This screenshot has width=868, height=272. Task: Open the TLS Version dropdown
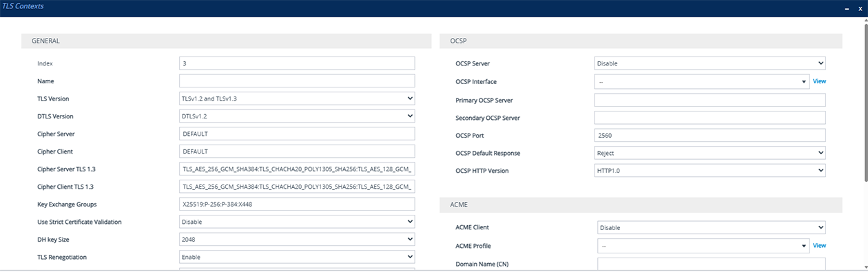[297, 98]
